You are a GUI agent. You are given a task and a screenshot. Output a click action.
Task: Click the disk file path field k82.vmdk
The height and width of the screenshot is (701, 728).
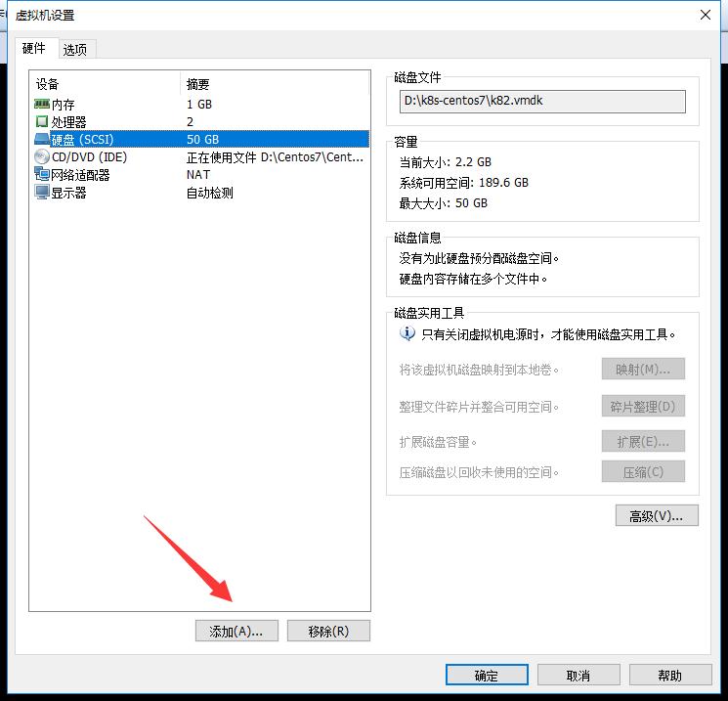[x=542, y=101]
